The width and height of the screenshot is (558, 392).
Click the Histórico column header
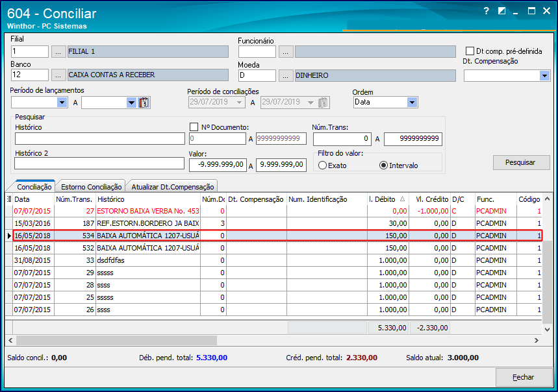pyautogui.click(x=148, y=199)
